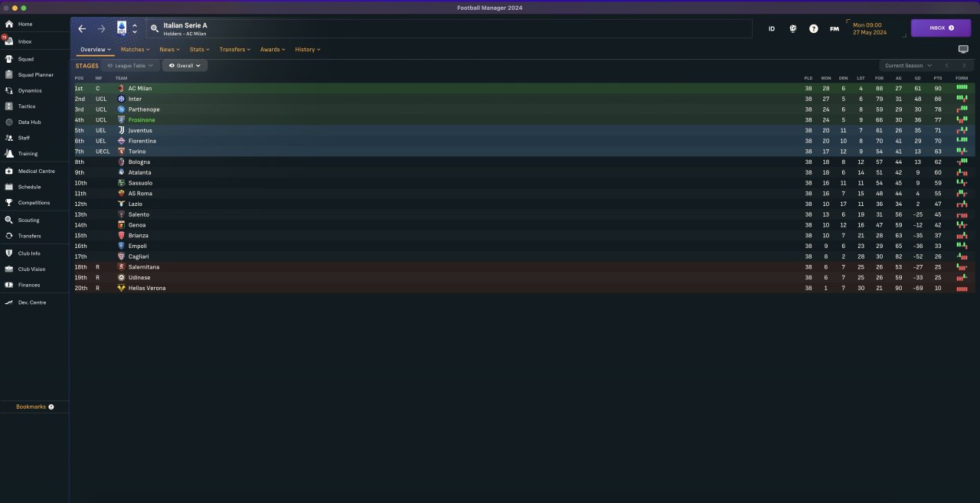Image resolution: width=980 pixels, height=503 pixels.
Task: Click the Bookmarks help icon
Action: (51, 407)
